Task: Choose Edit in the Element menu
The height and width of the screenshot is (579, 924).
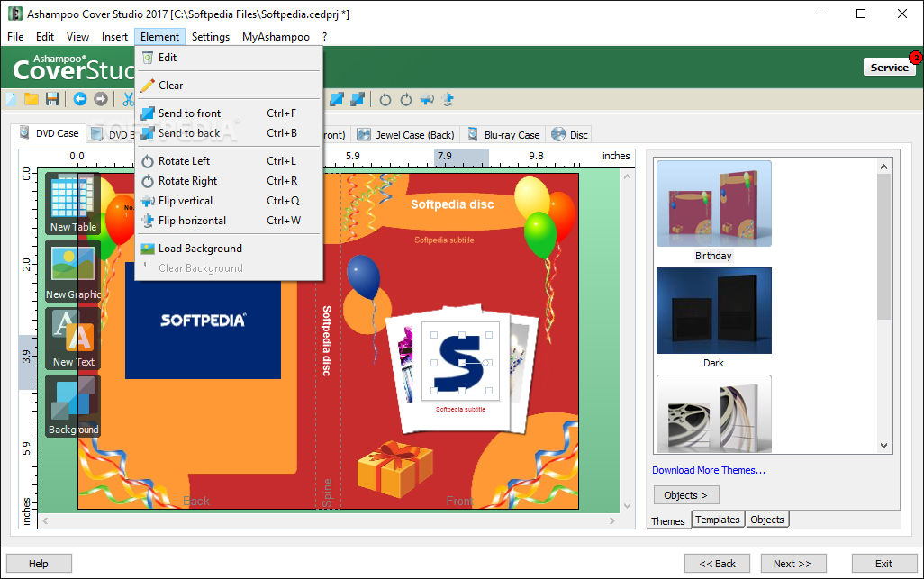Action: pyautogui.click(x=229, y=58)
